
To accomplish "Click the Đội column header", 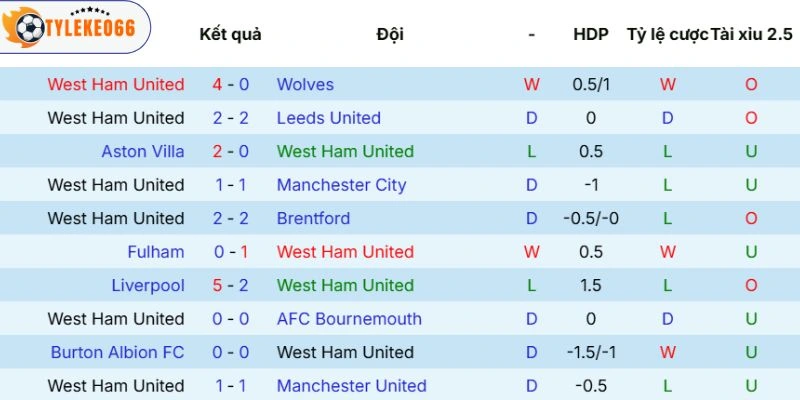I will (390, 34).
